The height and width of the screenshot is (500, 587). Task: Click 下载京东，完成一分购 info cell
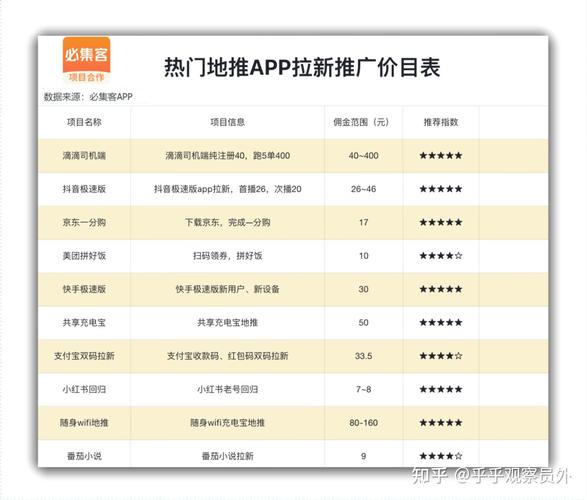228,222
